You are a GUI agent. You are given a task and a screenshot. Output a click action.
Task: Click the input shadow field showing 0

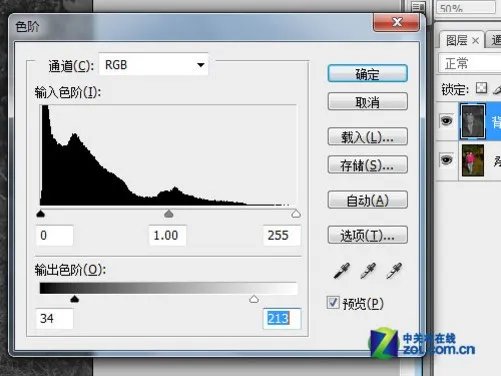click(54, 236)
